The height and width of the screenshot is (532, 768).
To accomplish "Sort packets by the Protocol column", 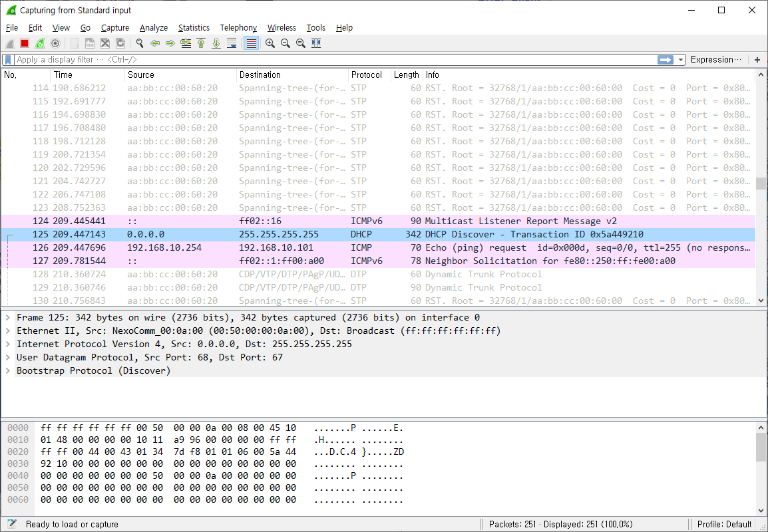I will coord(369,75).
